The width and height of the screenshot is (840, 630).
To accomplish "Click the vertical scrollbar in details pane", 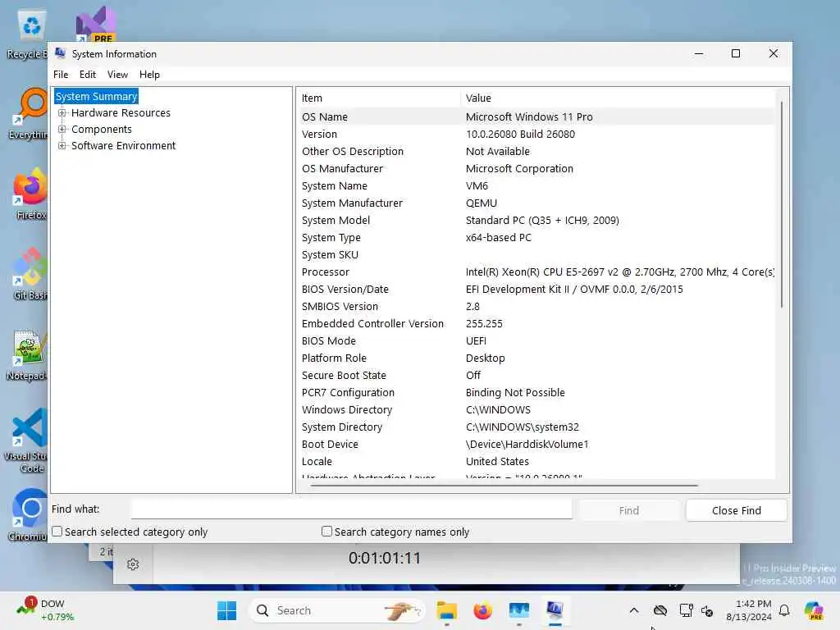I will 782,203.
